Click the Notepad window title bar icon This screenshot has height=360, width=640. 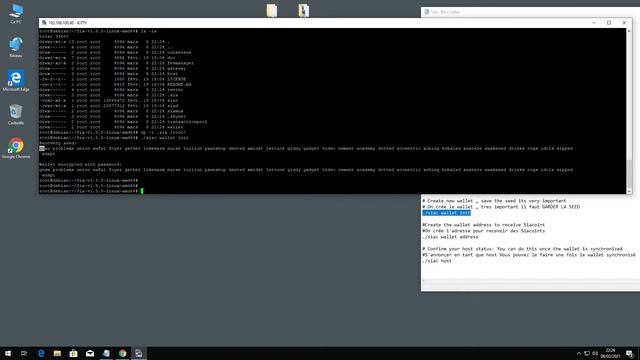click(x=427, y=12)
